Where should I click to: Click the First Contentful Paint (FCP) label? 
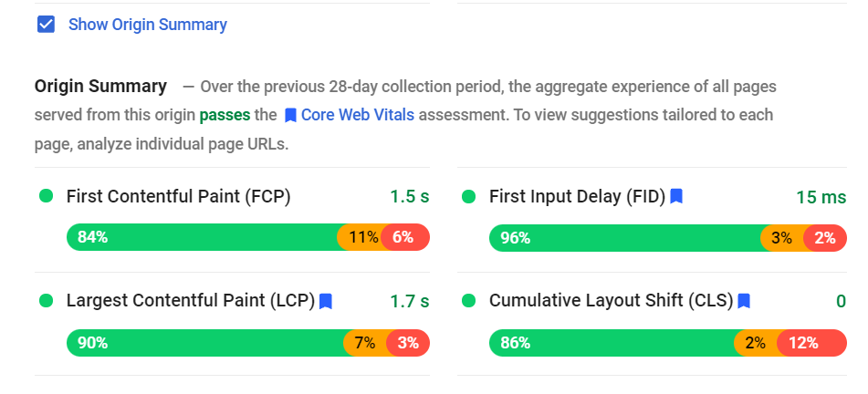(178, 196)
